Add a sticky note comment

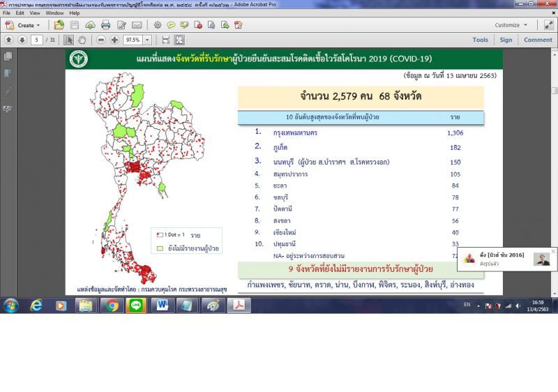(171, 25)
